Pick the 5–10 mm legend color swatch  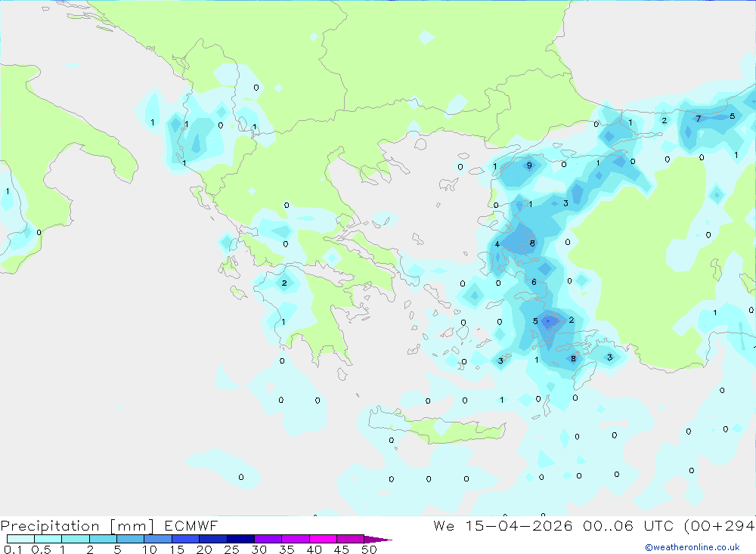coord(130,539)
